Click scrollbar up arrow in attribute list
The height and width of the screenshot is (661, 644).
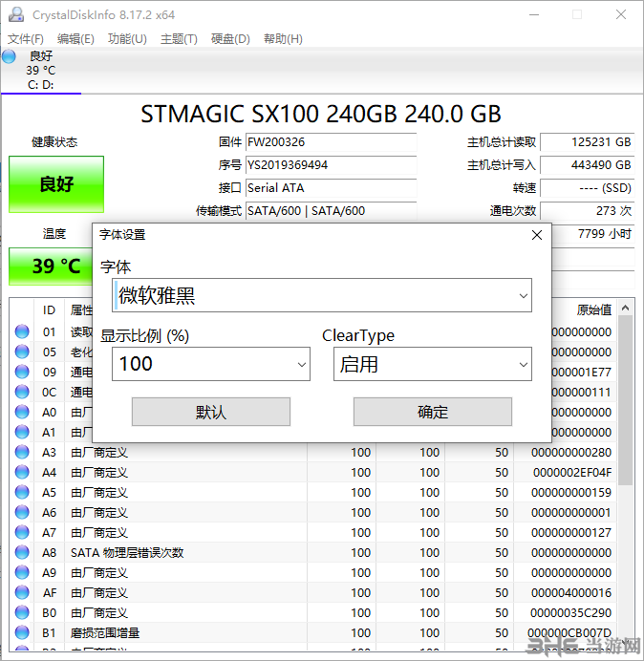[x=626, y=309]
